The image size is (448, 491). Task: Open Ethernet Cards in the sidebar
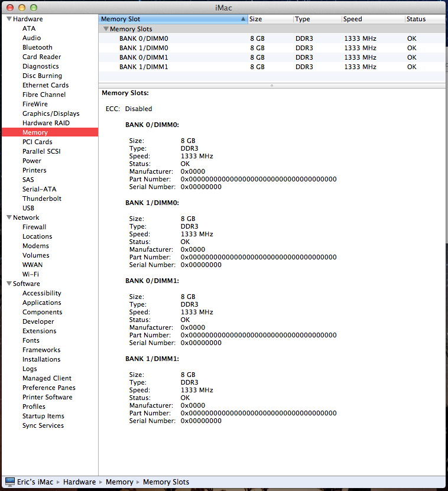click(x=46, y=85)
